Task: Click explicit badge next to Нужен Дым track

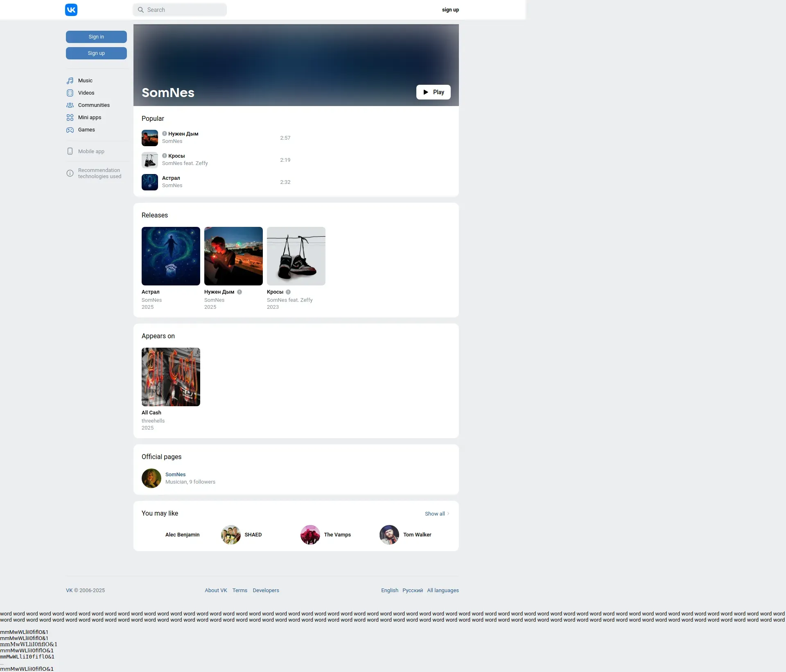Action: coord(165,133)
